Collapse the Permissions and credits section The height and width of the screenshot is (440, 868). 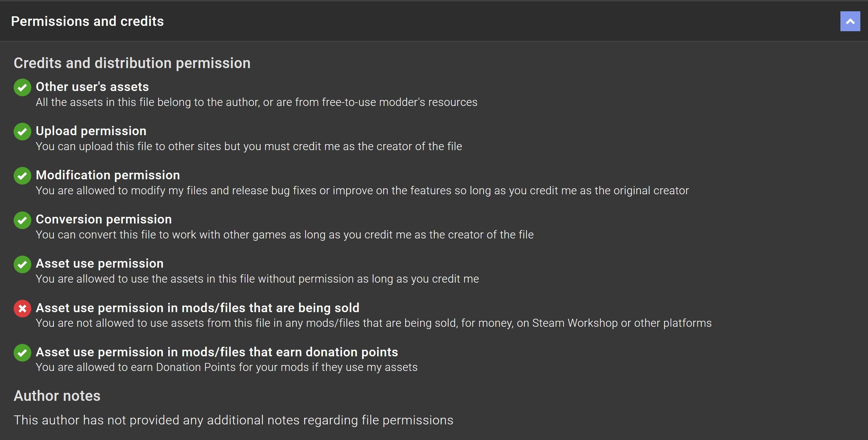pyautogui.click(x=850, y=21)
